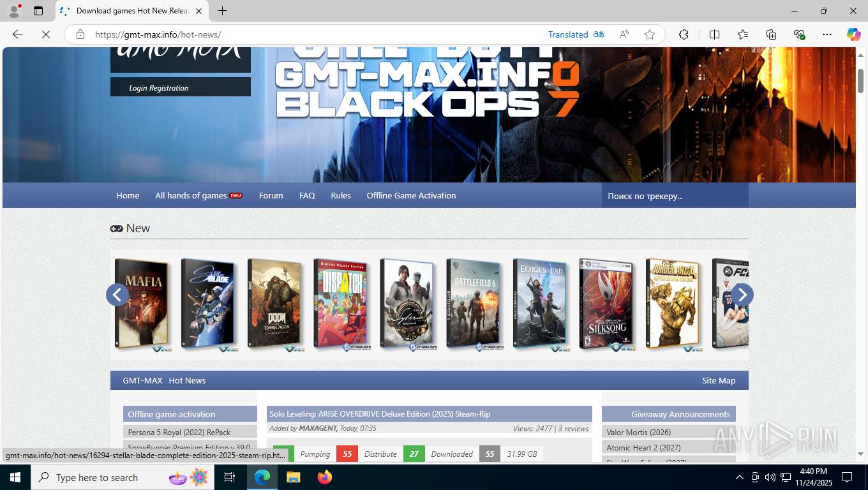Viewport: 868px width, 490px height.
Task: Open the Borderlands 4 game cover
Action: tap(673, 304)
